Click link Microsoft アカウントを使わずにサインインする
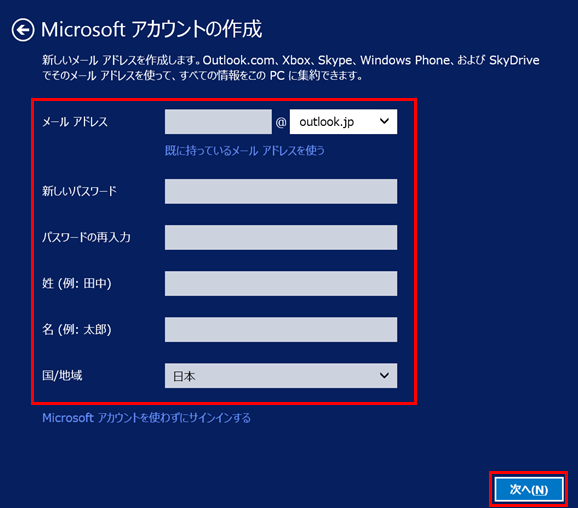 point(146,418)
